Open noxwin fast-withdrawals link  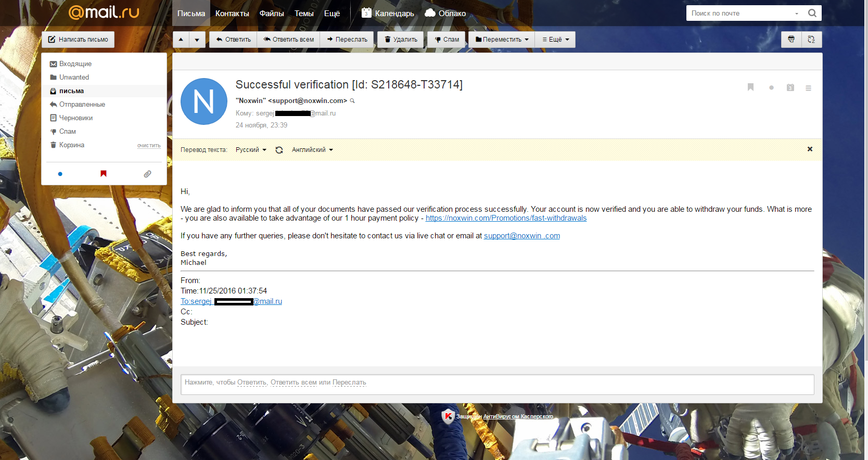[x=506, y=218]
